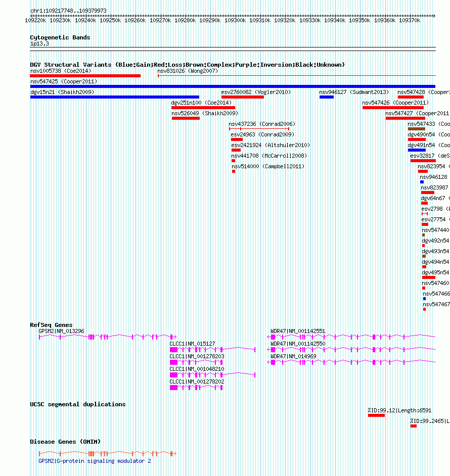Select the %ID:99.12 segmental duplication label
This screenshot has height=476, width=450.
point(399,410)
